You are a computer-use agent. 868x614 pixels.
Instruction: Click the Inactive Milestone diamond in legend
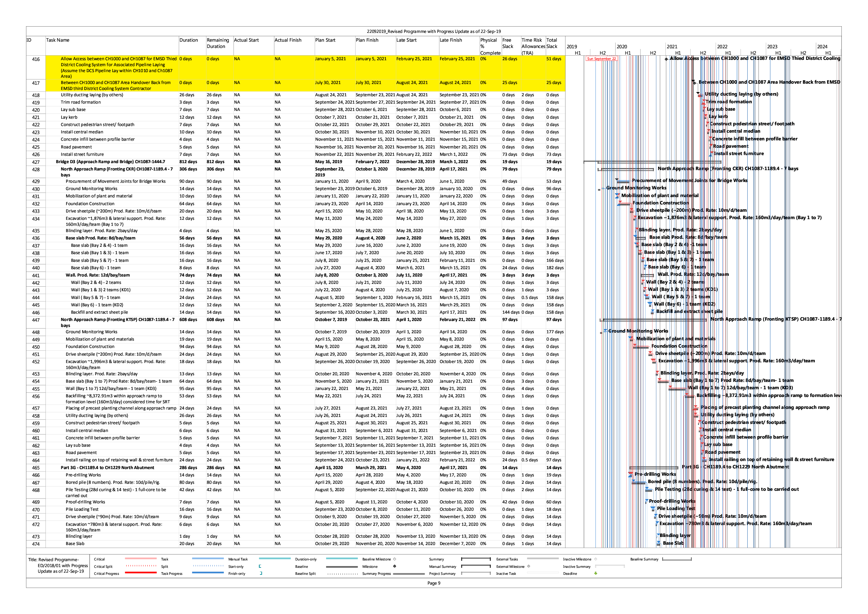(x=595, y=559)
